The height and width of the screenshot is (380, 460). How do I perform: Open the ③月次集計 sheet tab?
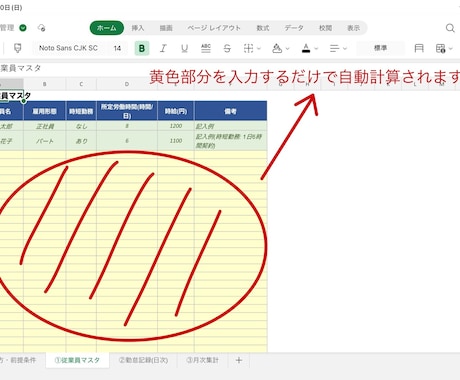click(202, 360)
